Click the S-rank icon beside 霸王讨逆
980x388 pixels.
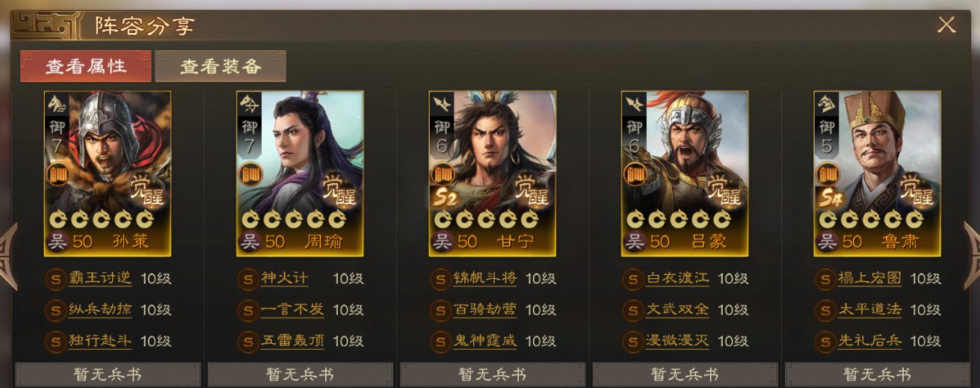click(56, 280)
